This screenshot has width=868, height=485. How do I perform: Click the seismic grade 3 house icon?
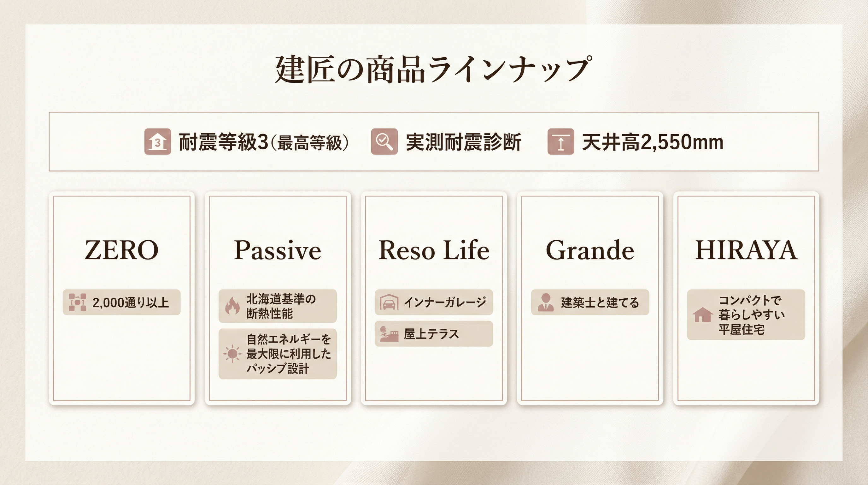coord(157,142)
